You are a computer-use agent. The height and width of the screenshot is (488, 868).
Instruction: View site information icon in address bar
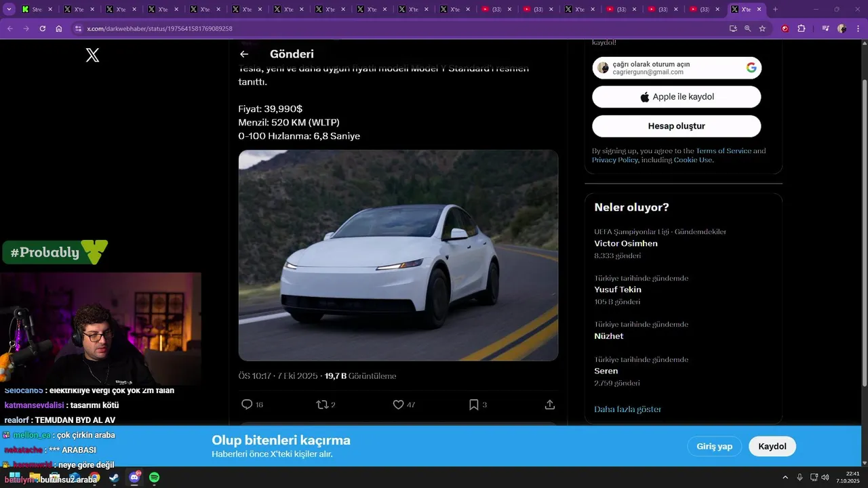(78, 28)
